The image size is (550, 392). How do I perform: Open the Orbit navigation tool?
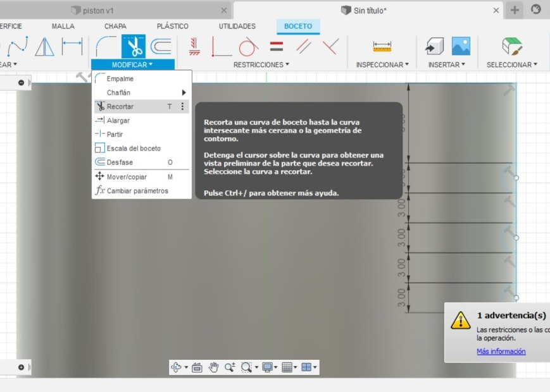pyautogui.click(x=176, y=367)
